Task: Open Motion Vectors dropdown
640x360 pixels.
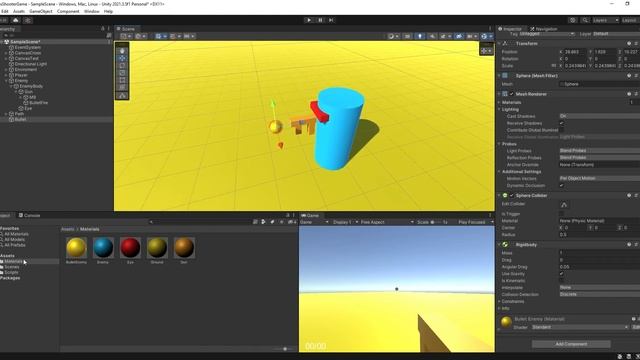Action: (x=599, y=178)
